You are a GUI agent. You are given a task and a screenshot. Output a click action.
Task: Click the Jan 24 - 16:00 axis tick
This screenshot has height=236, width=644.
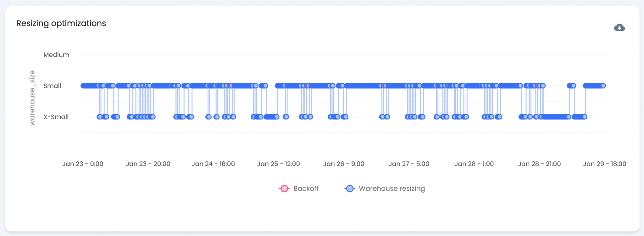pos(213,164)
